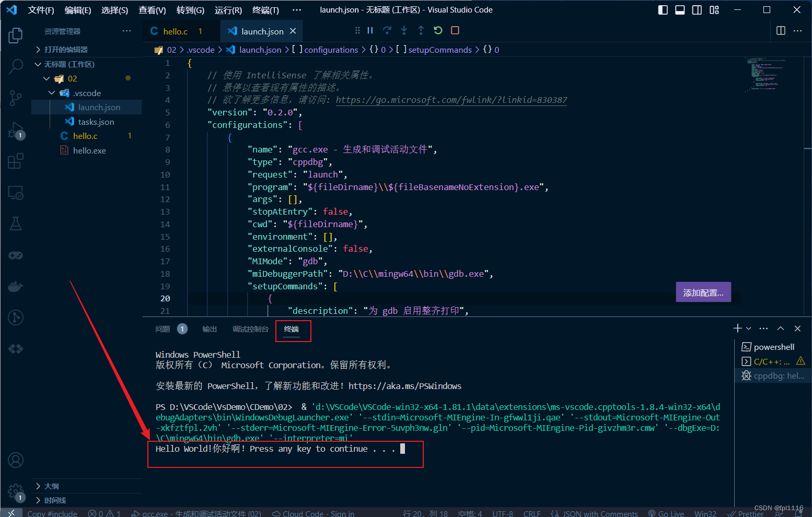Viewport: 812px width, 517px height.
Task: Open the 查看(V) menu
Action: pos(152,10)
